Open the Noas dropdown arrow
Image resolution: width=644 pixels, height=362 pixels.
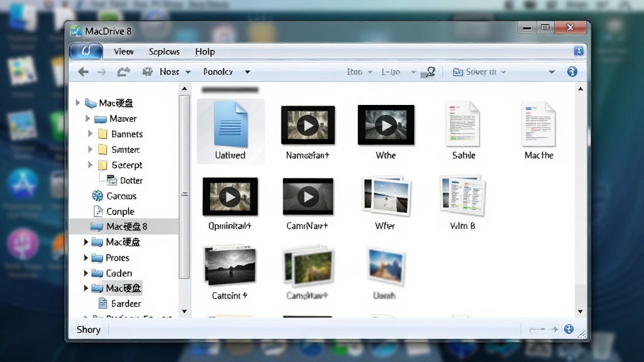[188, 72]
